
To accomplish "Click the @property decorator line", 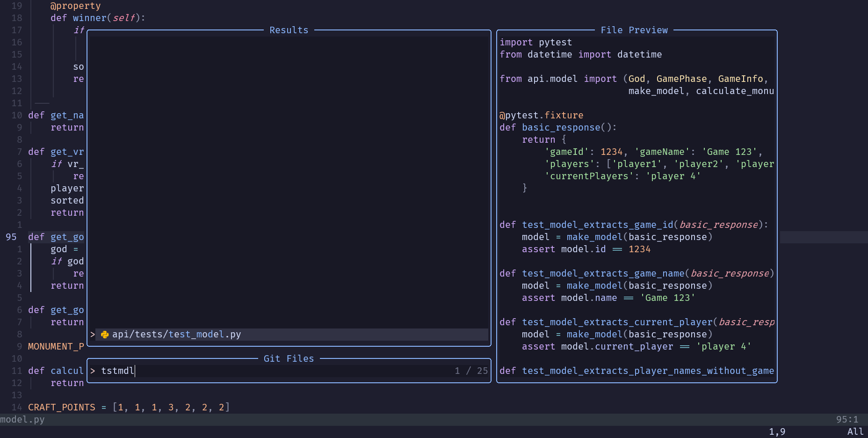I will (76, 6).
